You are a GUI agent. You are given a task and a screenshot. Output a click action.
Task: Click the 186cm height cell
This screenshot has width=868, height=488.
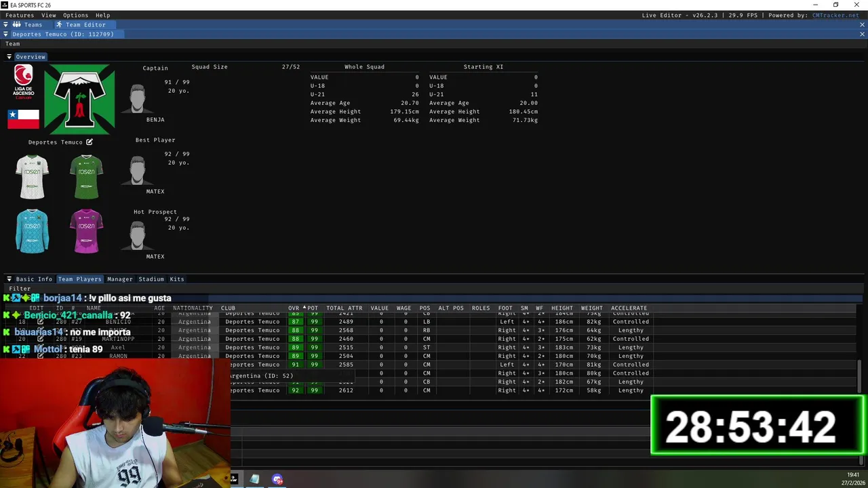coord(562,322)
